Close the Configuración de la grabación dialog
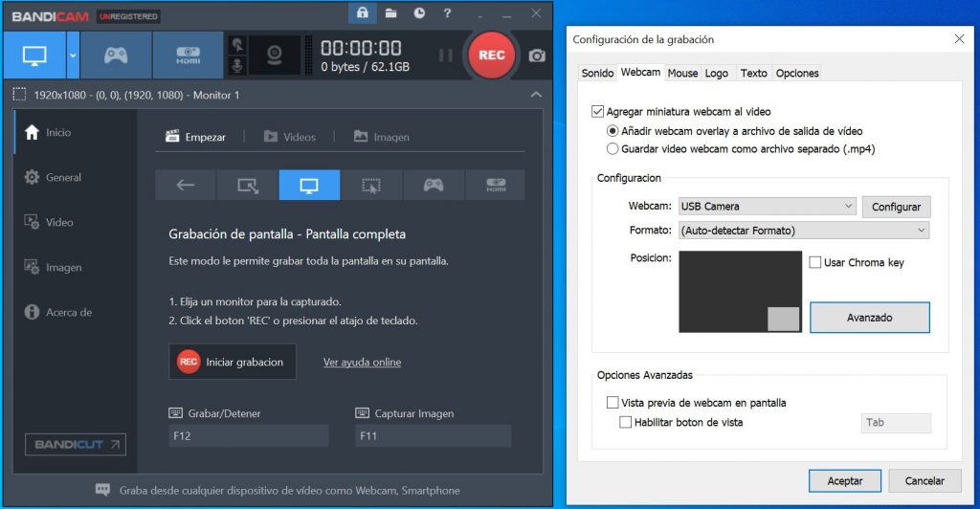The image size is (980, 509). pos(959,38)
